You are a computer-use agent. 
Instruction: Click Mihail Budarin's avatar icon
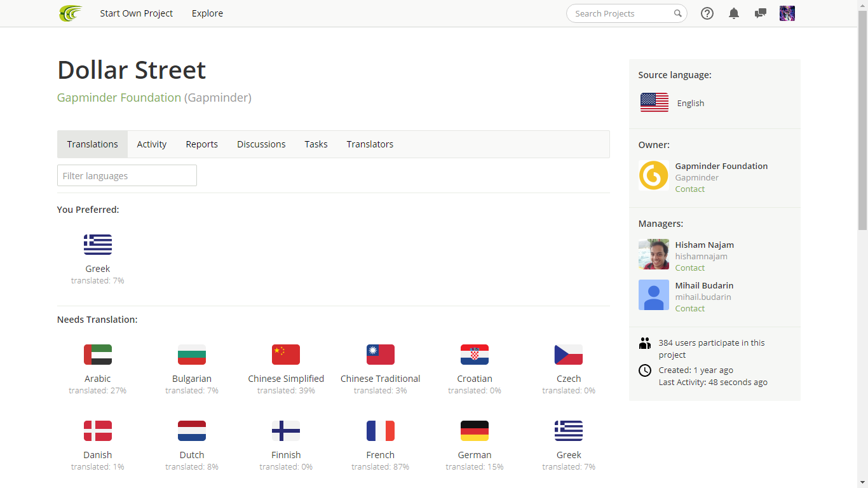(x=654, y=295)
